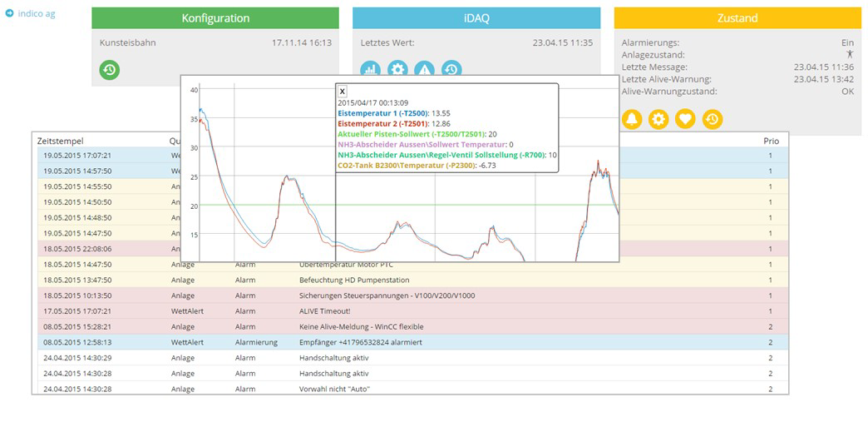The image size is (868, 422).
Task: Click the 17.11.14 16:13 configuration date
Action: (302, 42)
